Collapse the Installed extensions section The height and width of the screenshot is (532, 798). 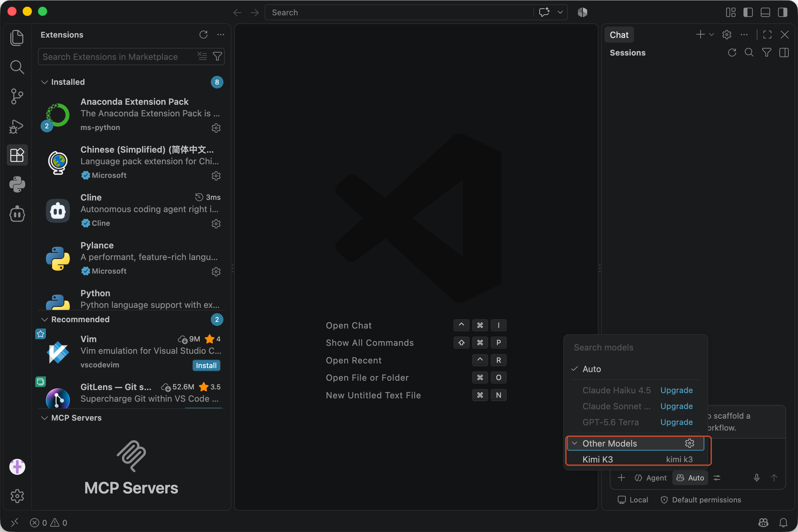coord(45,82)
